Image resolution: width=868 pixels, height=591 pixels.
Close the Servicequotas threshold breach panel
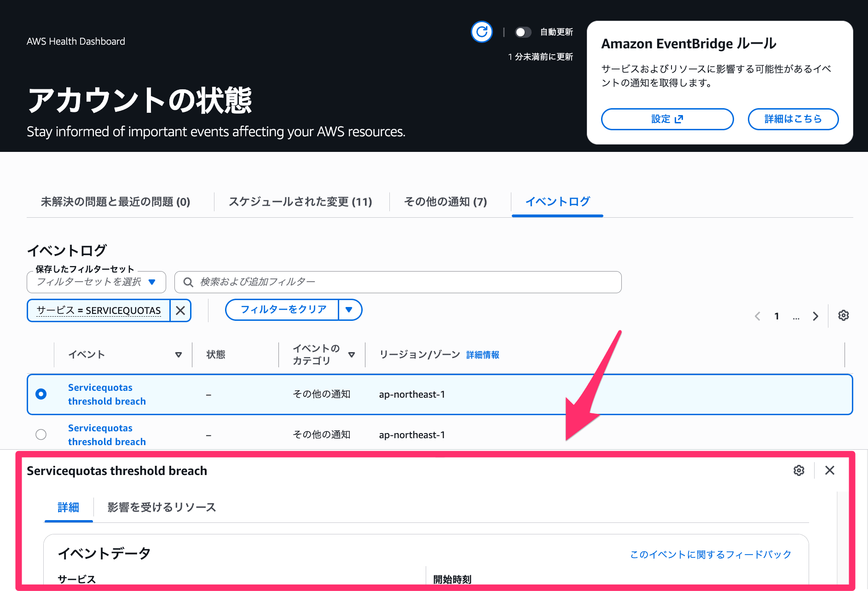coord(830,470)
